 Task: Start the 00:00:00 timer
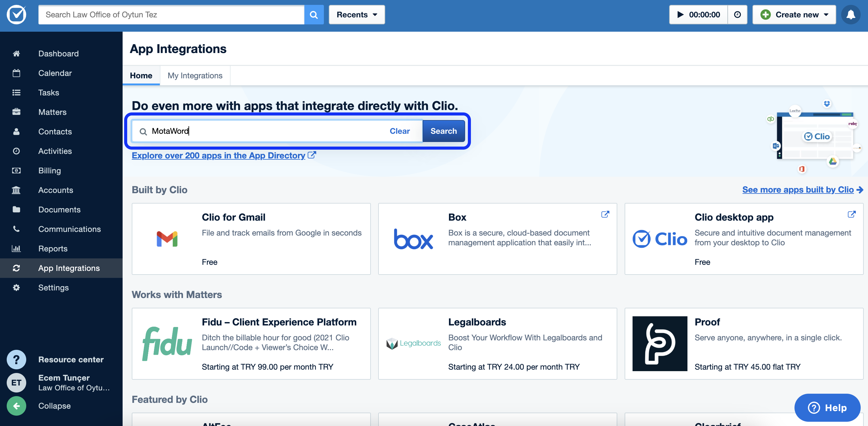click(698, 15)
